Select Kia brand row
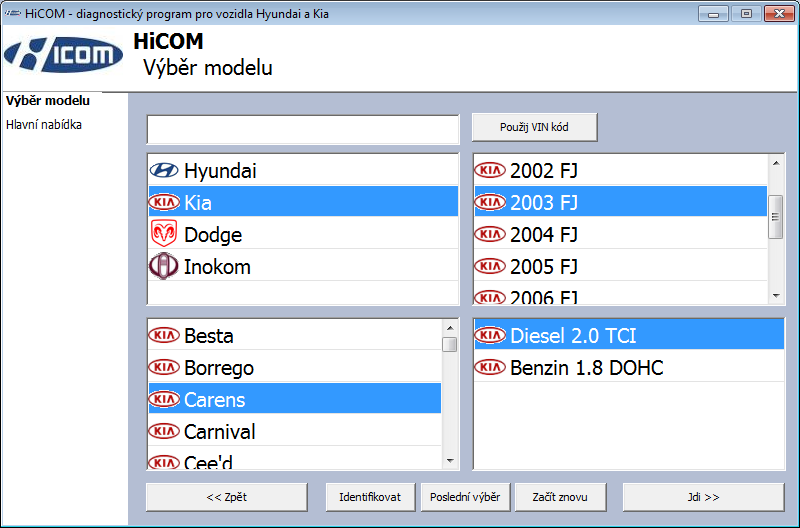 click(x=303, y=202)
